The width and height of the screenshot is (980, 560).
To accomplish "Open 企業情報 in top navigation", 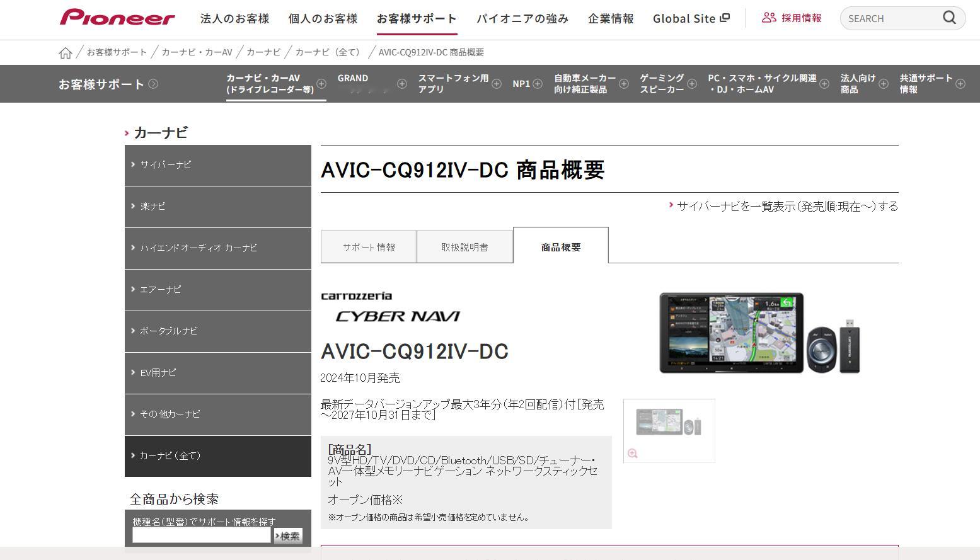I will (611, 18).
